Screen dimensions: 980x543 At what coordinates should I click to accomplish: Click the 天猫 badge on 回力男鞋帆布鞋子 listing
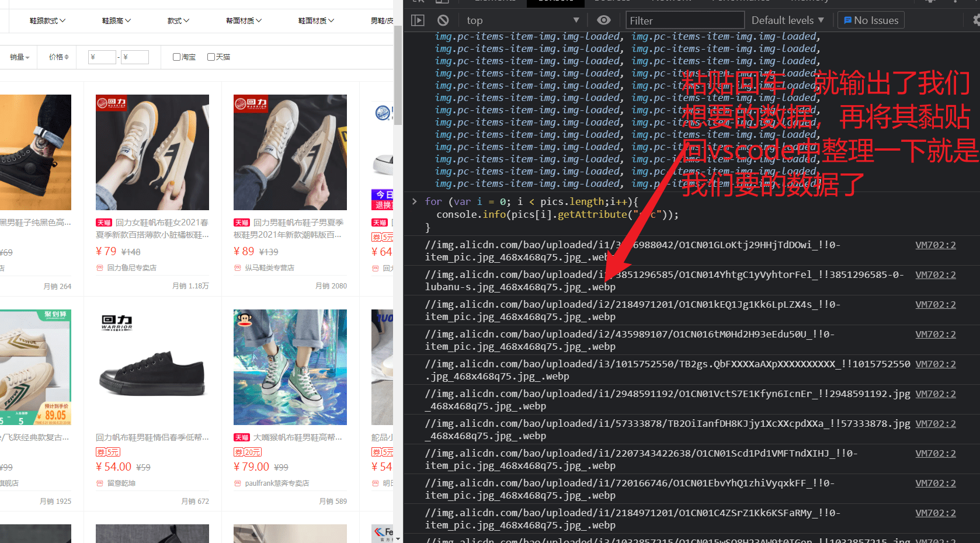[x=242, y=222]
